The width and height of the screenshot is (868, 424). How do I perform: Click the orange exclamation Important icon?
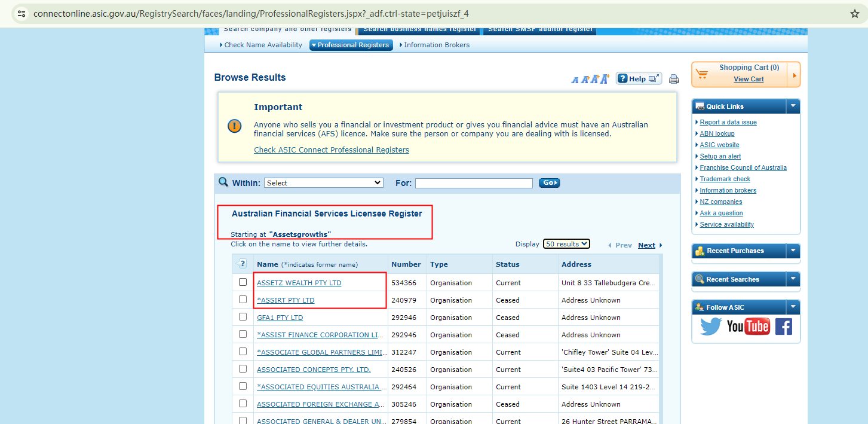[x=235, y=126]
